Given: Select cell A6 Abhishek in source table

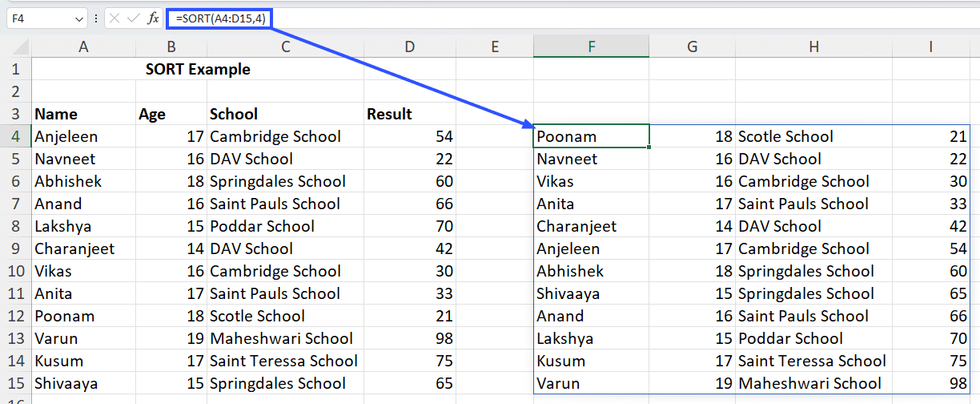Looking at the screenshot, I should [x=83, y=181].
